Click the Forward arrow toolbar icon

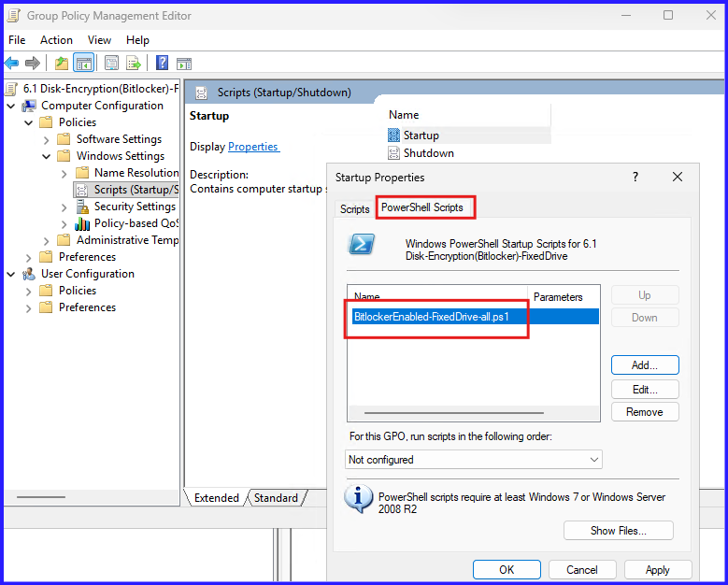pos(33,64)
